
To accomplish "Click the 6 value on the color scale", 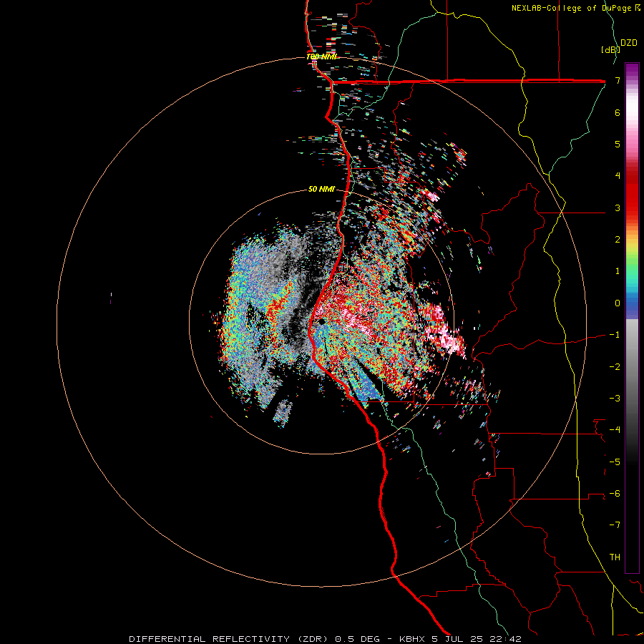I will click(618, 112).
